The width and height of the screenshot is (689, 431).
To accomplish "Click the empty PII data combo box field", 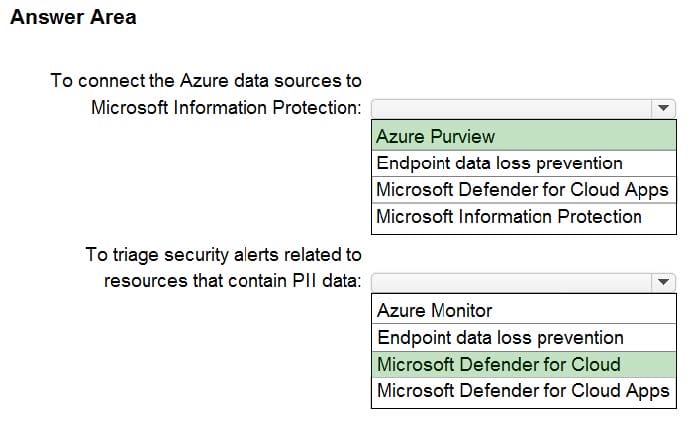I will [510, 283].
